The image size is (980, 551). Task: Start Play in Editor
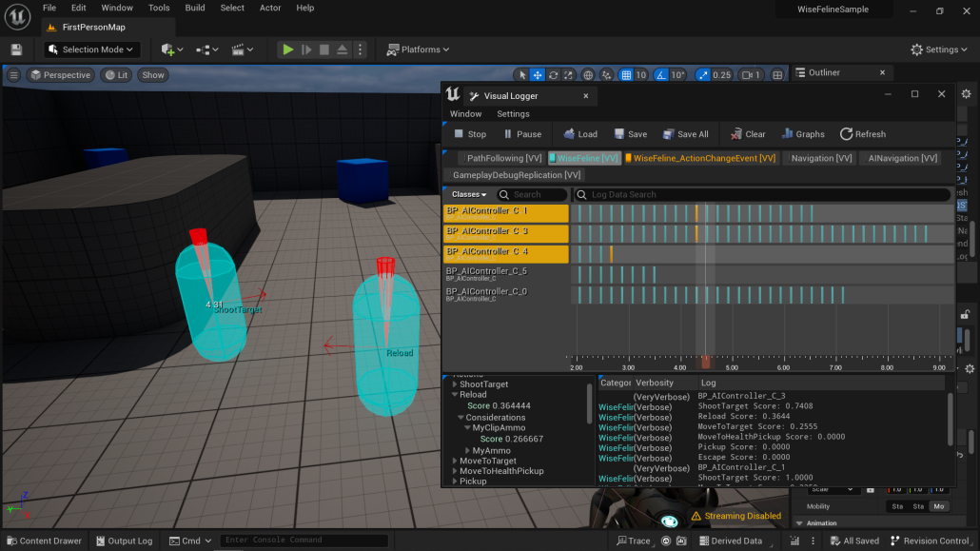[x=287, y=49]
